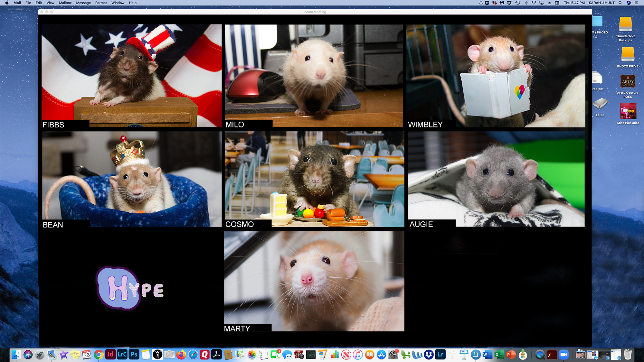Viewport: 644px width, 362px height.
Task: Launch Firefox from the dock
Action: click(x=181, y=355)
